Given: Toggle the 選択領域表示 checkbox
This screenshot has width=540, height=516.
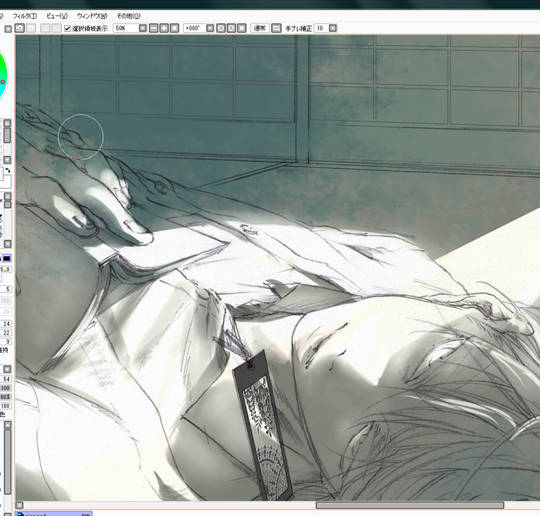Looking at the screenshot, I should 68,29.
